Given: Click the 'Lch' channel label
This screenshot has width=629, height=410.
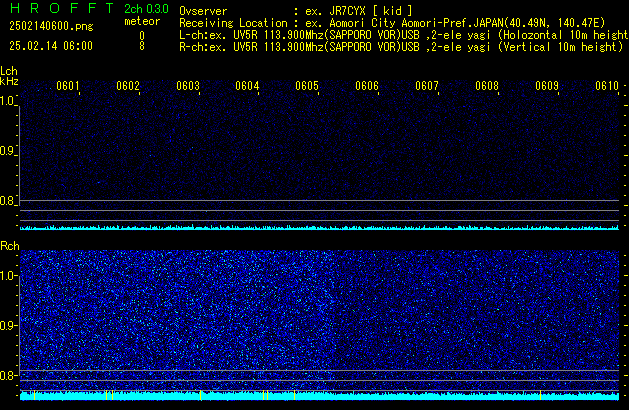Looking at the screenshot, I should (x=9, y=71).
